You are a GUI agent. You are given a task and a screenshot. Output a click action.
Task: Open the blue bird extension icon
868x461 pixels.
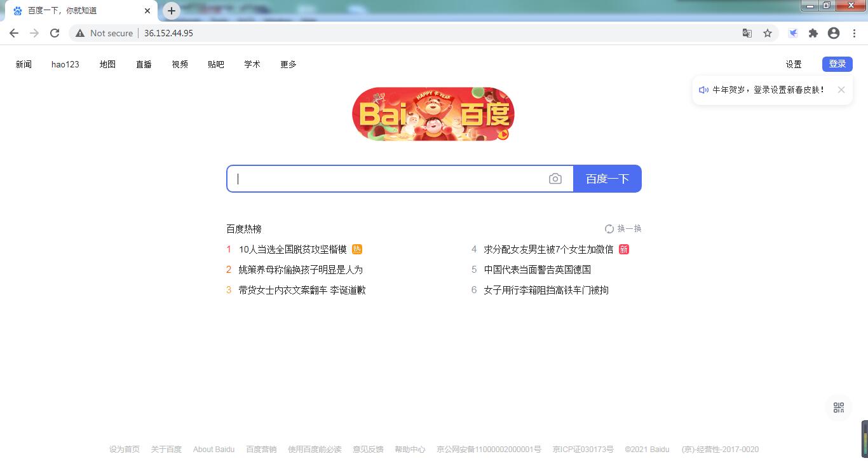coord(793,33)
